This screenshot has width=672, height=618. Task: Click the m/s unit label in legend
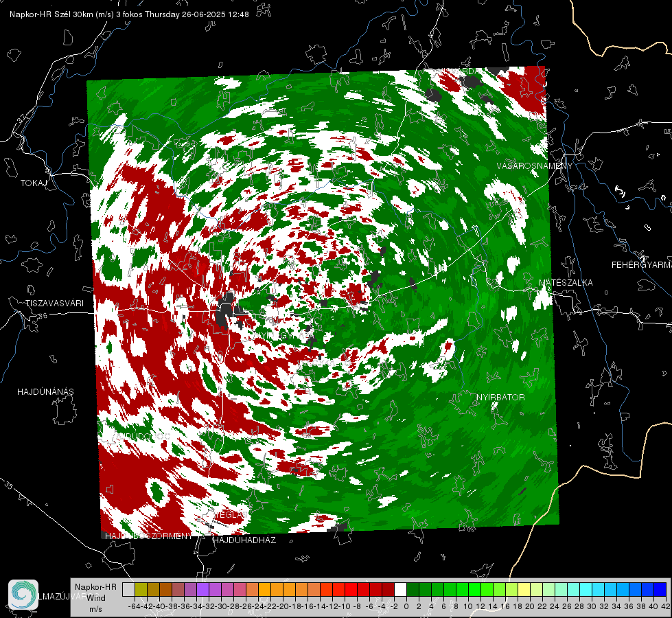95,609
